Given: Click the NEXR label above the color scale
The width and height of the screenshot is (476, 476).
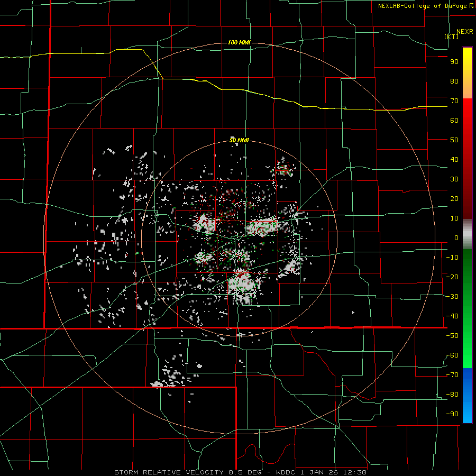Looking at the screenshot, I should [465, 32].
